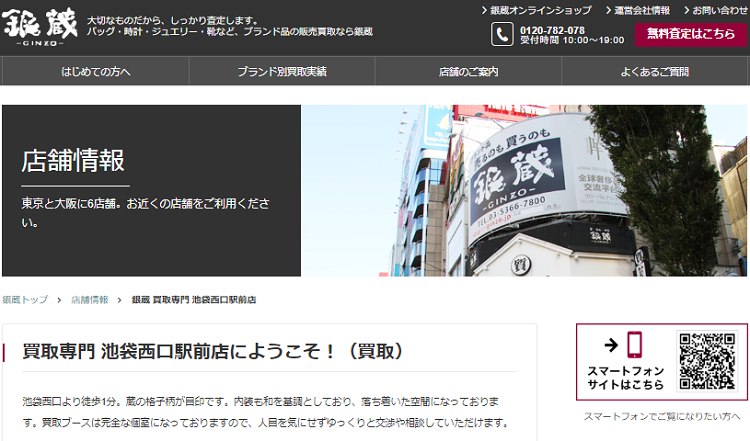
Task: Open the ブランド別買取実績 menu item
Action: pos(282,71)
